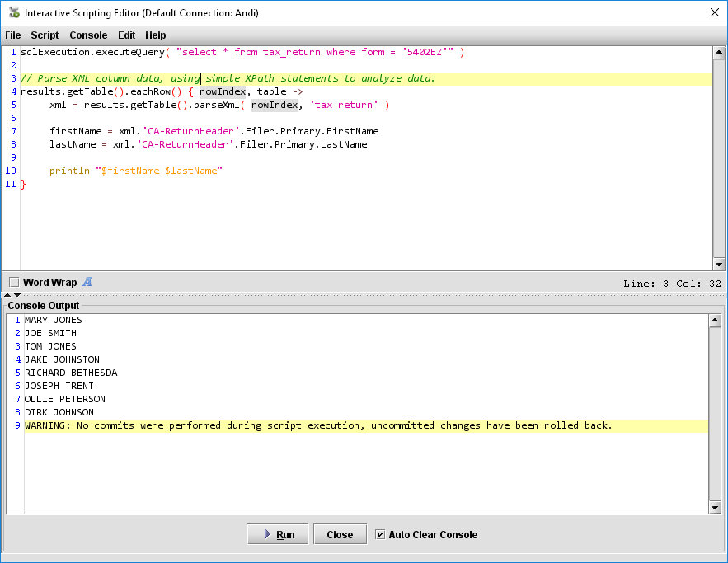Click the println line in the editor
This screenshot has width=728, height=563.
(136, 171)
